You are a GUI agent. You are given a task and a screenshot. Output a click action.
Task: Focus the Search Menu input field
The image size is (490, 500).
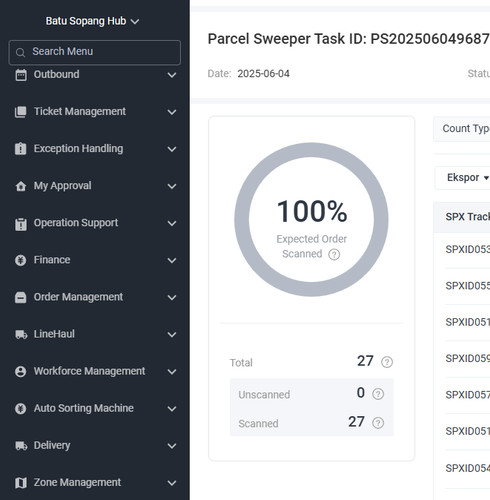95,52
